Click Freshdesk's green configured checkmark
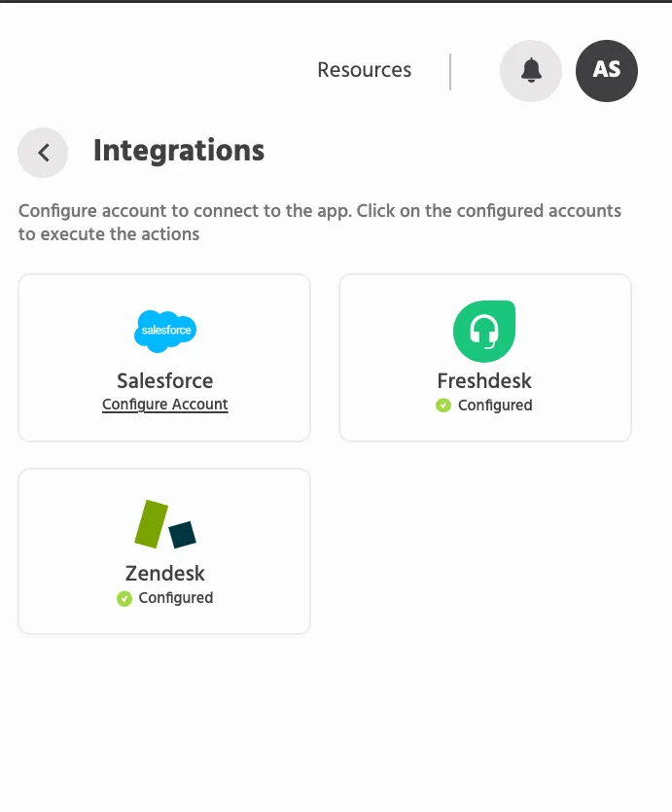This screenshot has width=672, height=812. click(443, 405)
